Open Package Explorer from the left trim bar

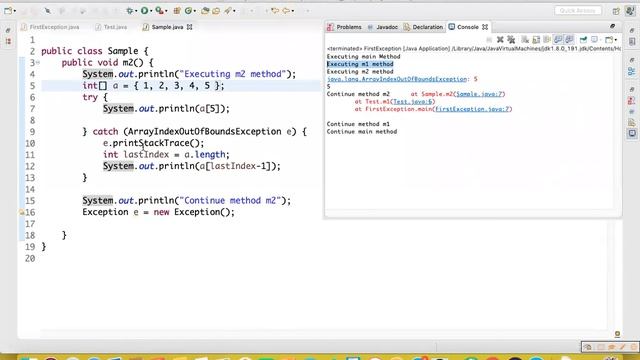pos(8,41)
